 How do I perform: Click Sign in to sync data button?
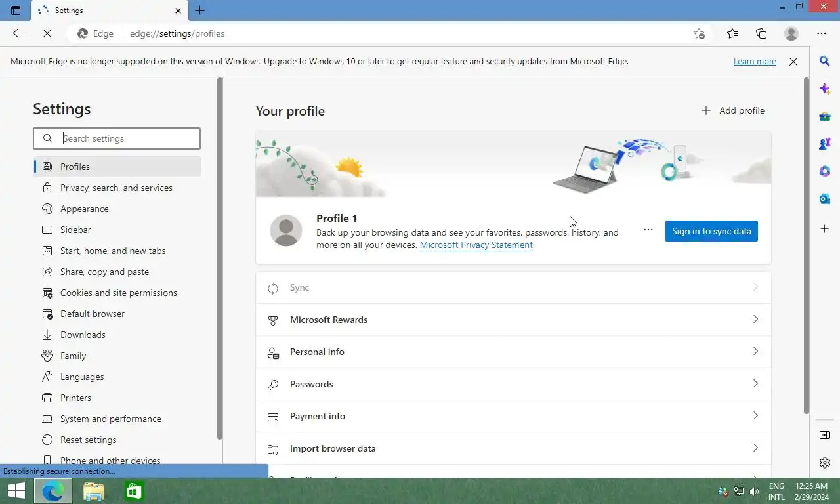711,231
